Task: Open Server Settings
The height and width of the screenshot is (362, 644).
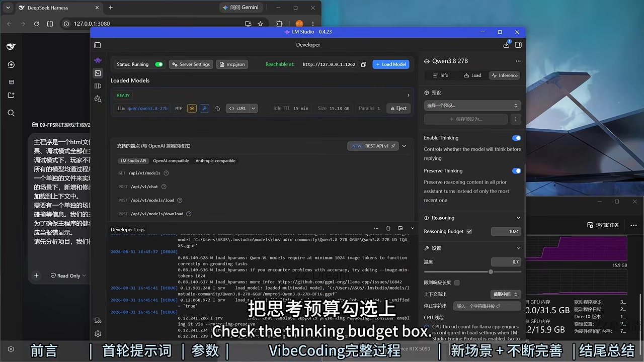Action: tap(191, 64)
